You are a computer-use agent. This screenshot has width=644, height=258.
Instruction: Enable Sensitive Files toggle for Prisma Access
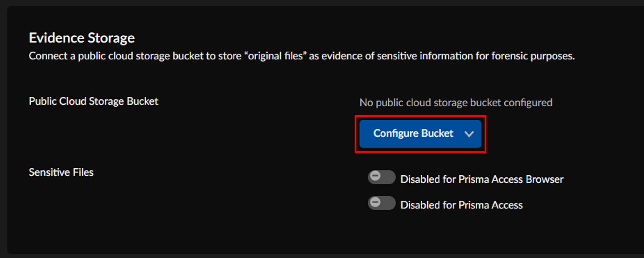[381, 203]
